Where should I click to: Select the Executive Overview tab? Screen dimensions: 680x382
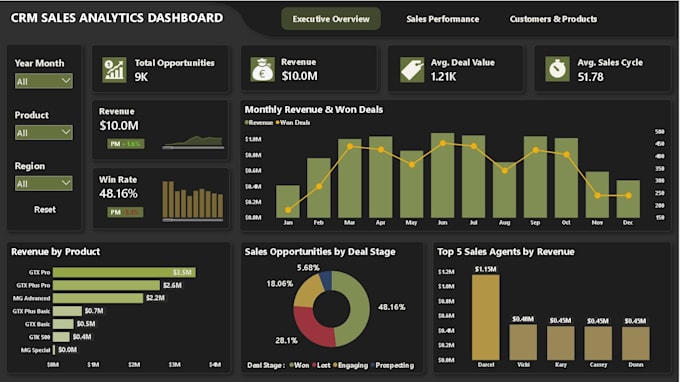tap(331, 19)
